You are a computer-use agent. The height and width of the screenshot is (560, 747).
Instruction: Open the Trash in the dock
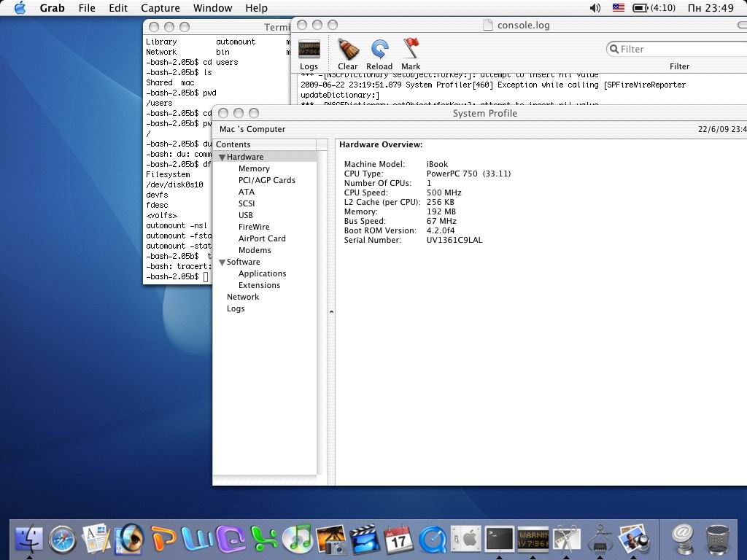pyautogui.click(x=717, y=539)
